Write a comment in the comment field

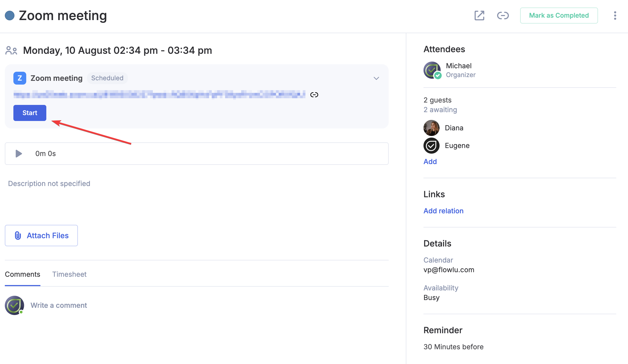[x=59, y=305]
